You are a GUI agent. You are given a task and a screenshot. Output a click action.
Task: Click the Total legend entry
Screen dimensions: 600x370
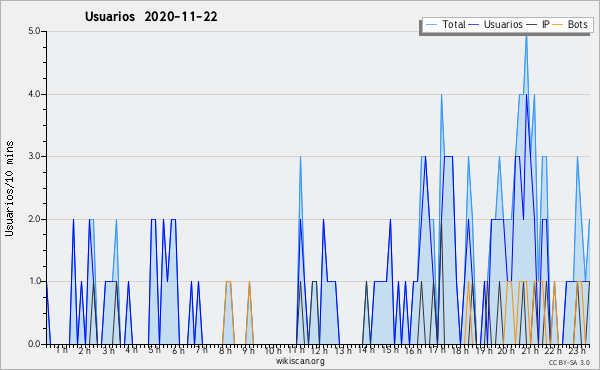[x=446, y=25]
